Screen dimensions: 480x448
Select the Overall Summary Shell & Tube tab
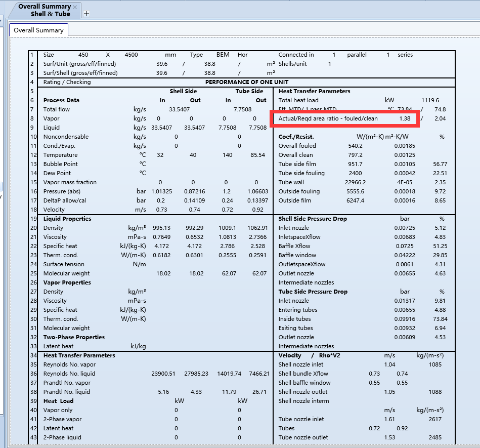click(x=45, y=10)
